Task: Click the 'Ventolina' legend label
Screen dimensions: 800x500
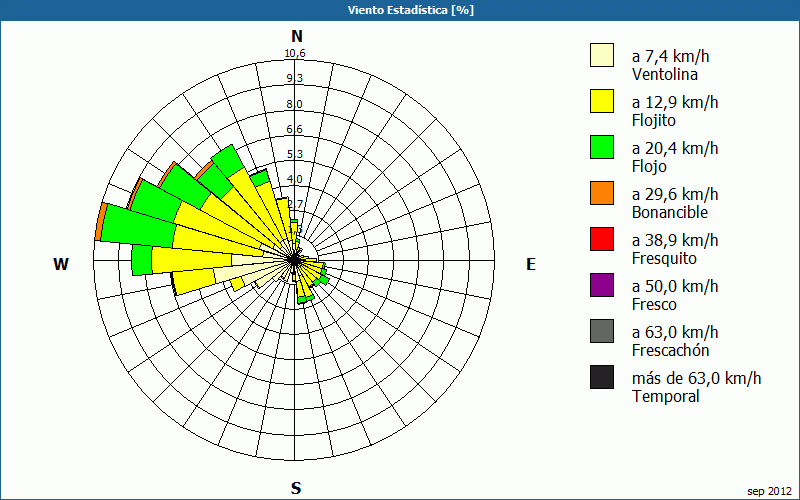Action: click(665, 74)
